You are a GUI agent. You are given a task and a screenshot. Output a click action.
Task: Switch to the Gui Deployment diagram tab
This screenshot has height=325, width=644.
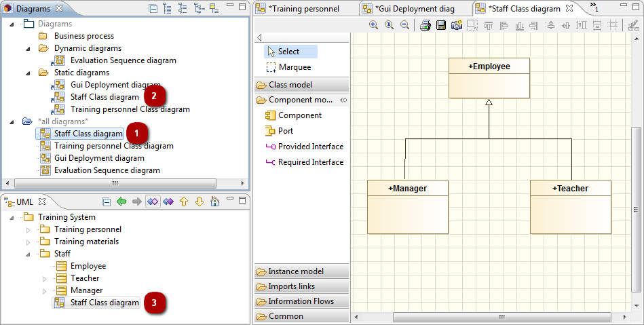point(415,9)
